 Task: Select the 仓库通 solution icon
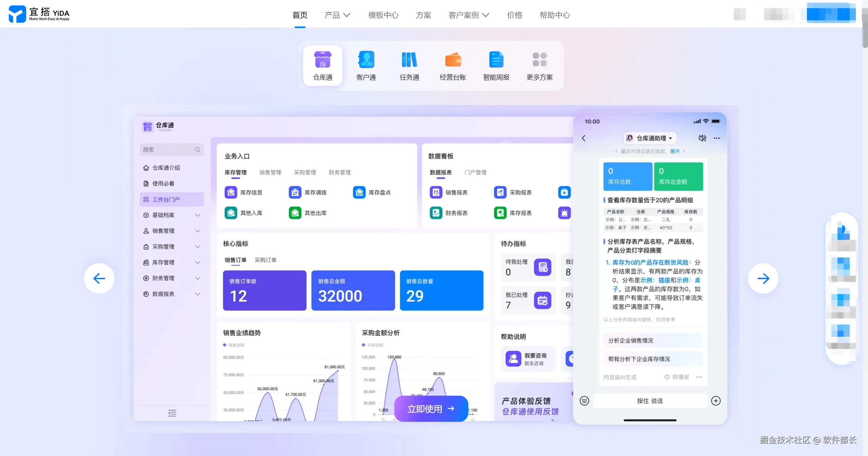(322, 60)
